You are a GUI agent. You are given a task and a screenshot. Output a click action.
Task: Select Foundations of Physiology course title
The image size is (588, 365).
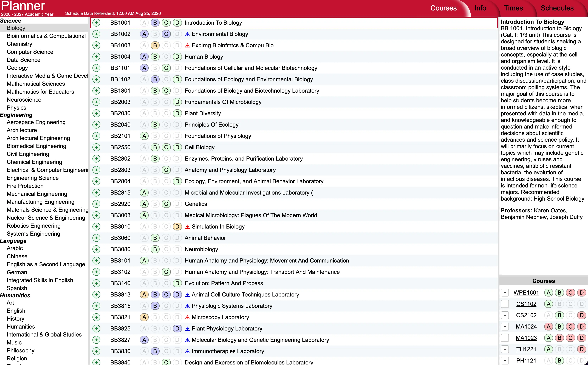218,136
